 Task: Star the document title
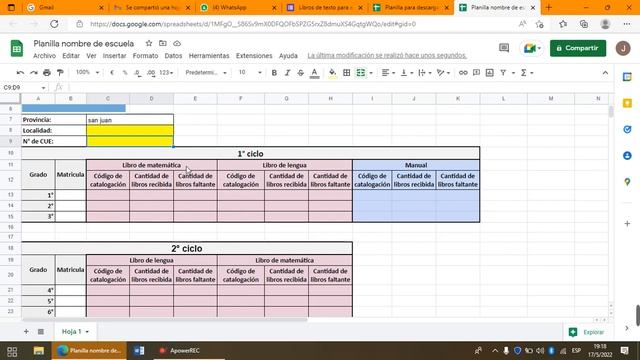click(149, 43)
